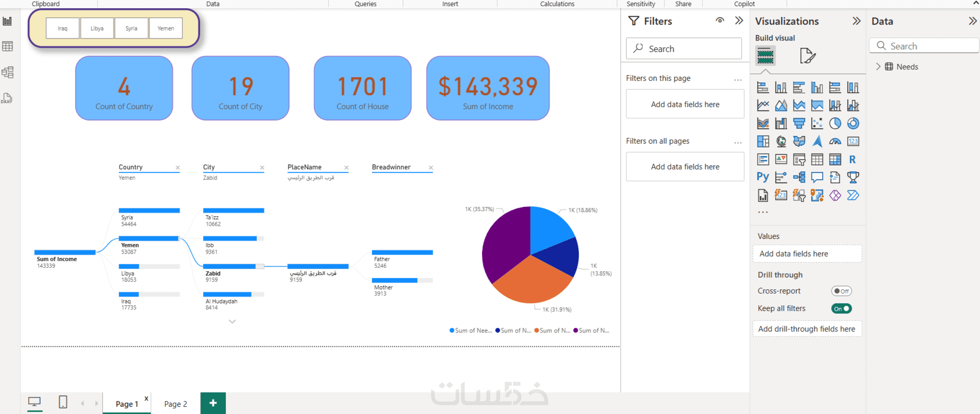Select the matrix visual

coord(835,159)
